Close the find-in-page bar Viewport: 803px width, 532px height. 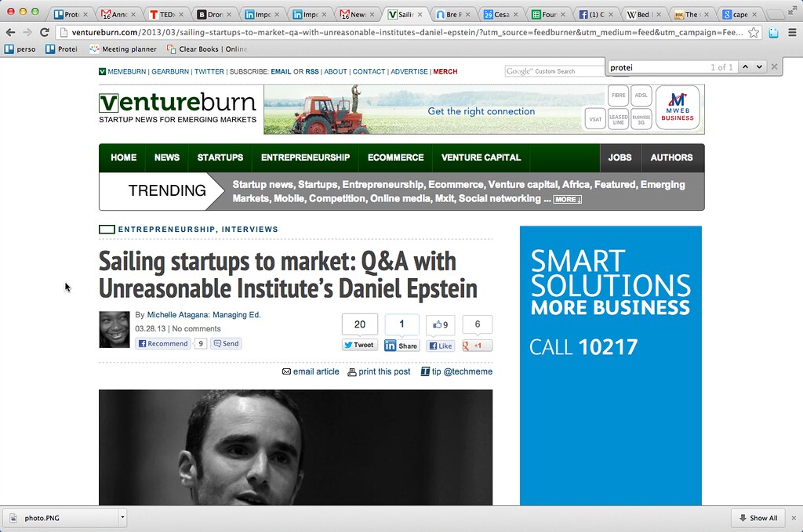point(775,67)
